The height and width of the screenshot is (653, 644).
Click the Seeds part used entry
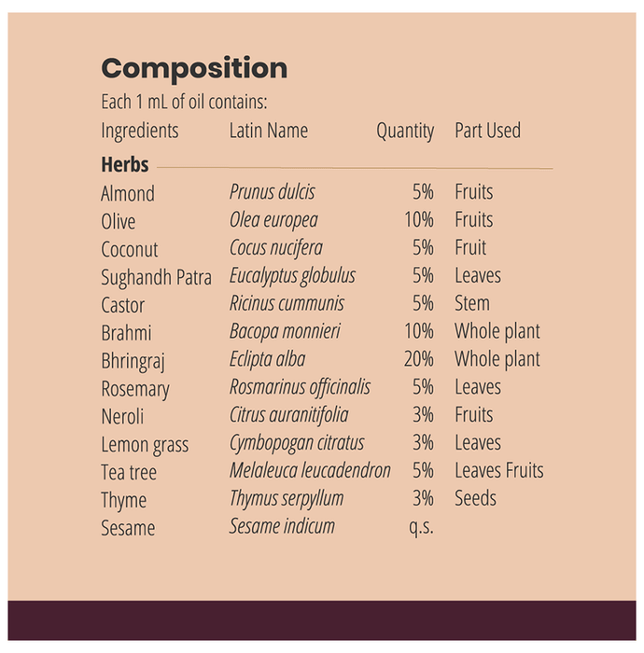(476, 499)
